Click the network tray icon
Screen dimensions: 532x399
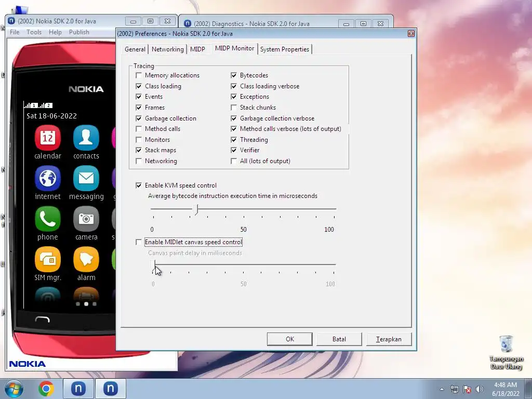tap(454, 389)
